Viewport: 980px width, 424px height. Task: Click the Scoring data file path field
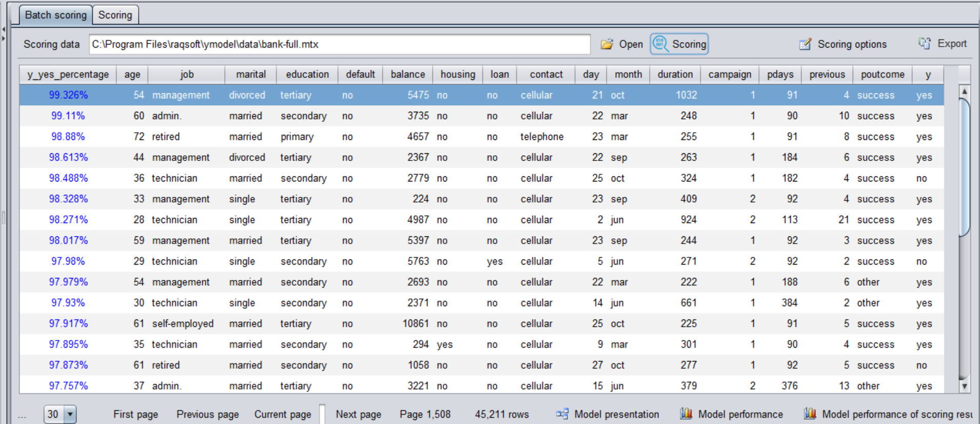(x=339, y=44)
